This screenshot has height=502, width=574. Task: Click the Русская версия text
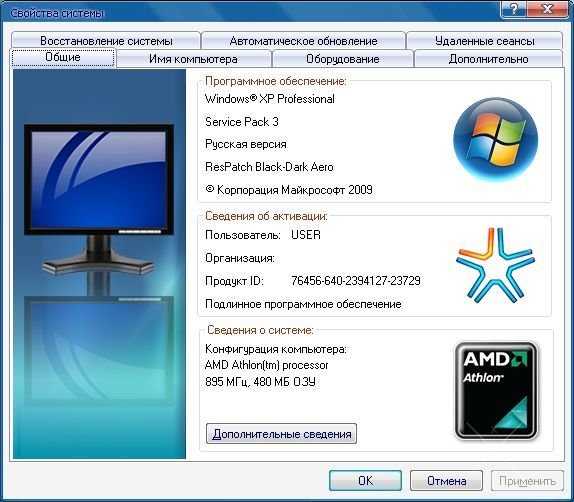(246, 144)
